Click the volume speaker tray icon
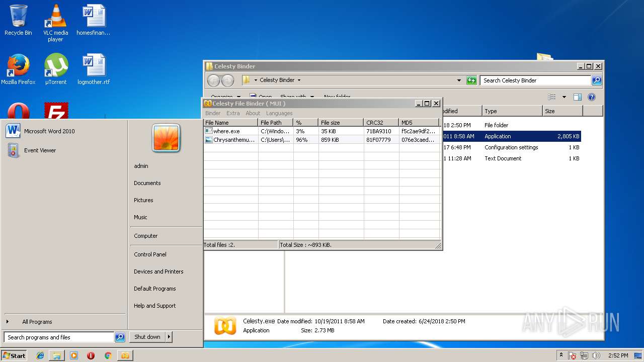This screenshot has height=362, width=644. (596, 355)
